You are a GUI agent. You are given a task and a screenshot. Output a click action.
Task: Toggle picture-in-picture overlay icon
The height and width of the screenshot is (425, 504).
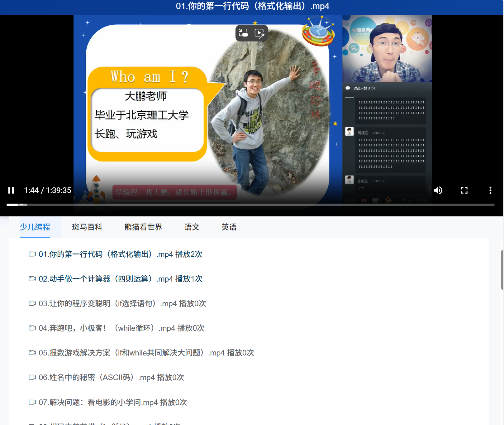pos(243,33)
